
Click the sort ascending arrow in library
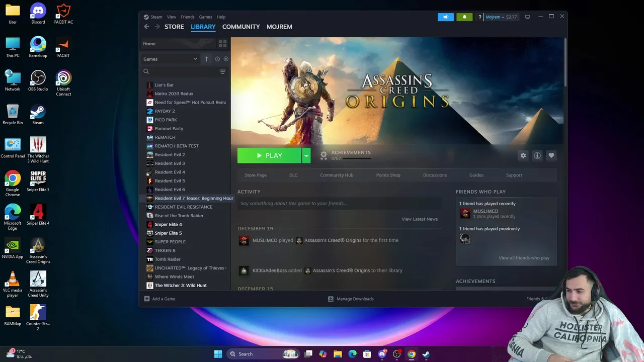206,59
